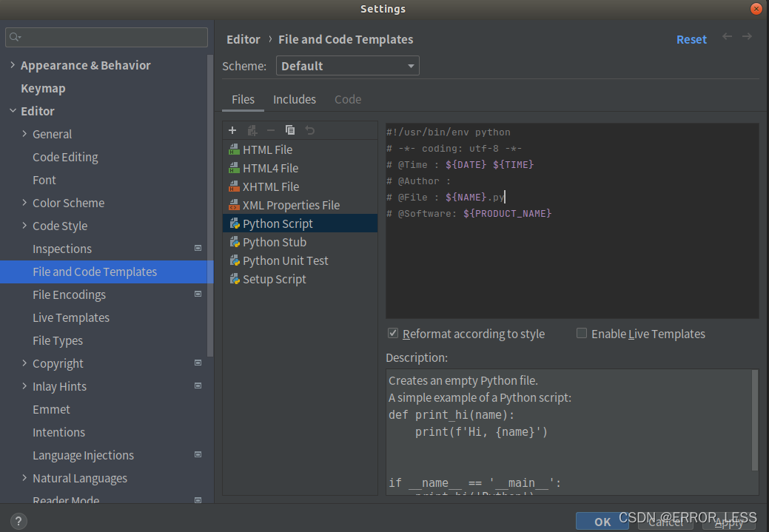Add a new file template with plus icon
The width and height of the screenshot is (769, 532).
232,130
